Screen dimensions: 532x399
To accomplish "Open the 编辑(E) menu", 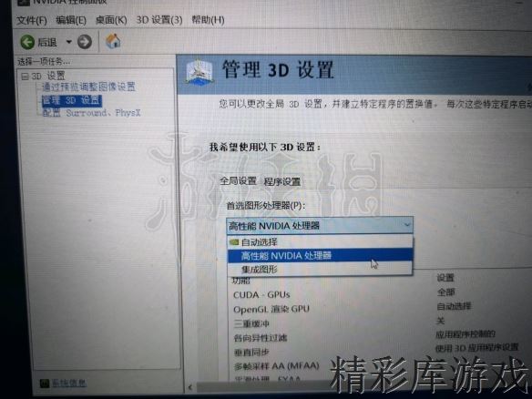I will 71,20.
